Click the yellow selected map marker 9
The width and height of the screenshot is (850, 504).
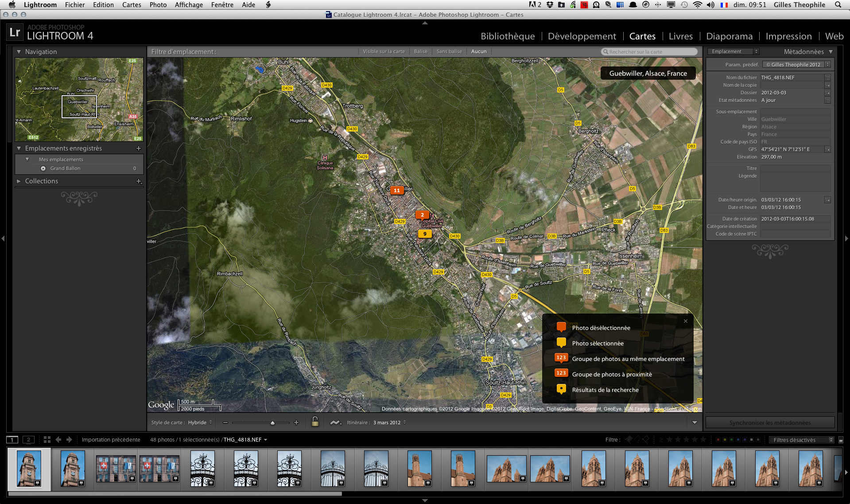(x=425, y=234)
